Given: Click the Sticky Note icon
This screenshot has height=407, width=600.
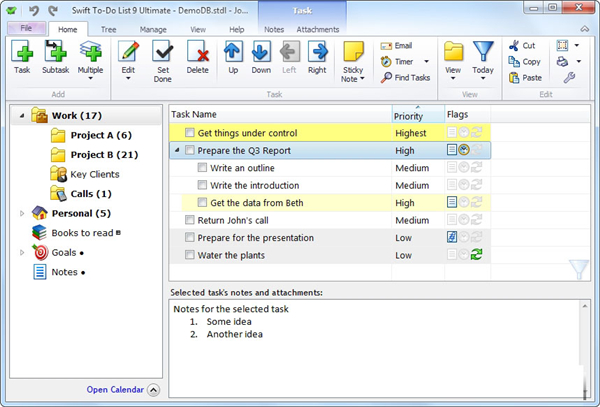Looking at the screenshot, I should coord(353,52).
